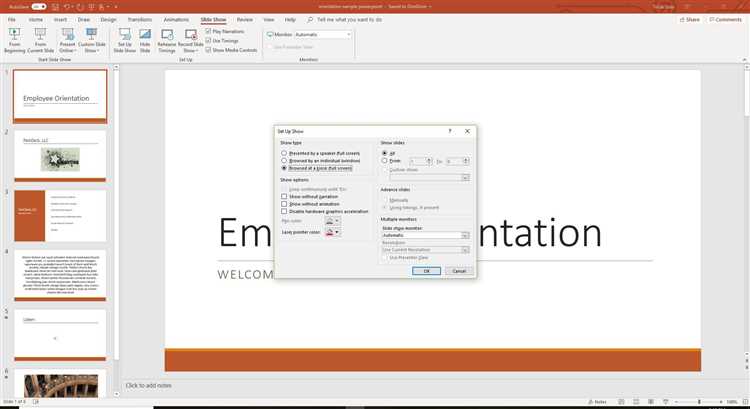
Task: Open the dialog Help question mark
Action: (449, 131)
